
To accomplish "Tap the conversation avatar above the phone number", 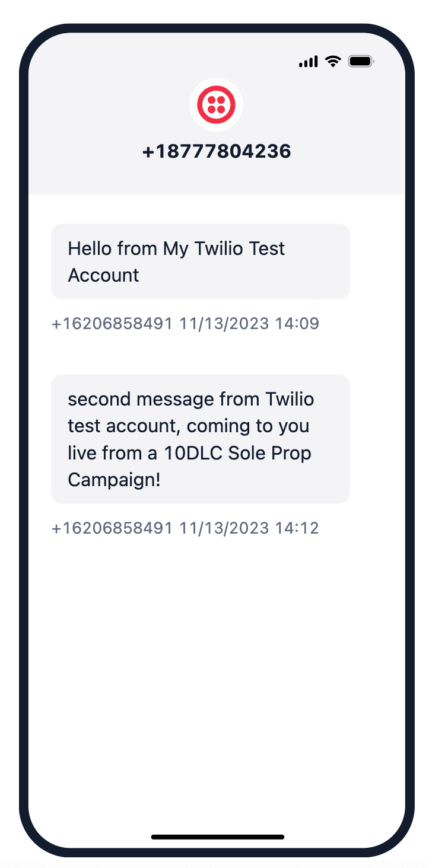I will click(x=217, y=104).
